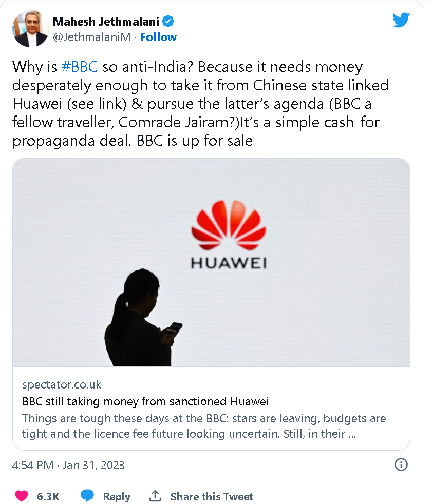Viewport: 432px width, 504px height.
Task: Click the article description snippet text
Action: [x=204, y=426]
